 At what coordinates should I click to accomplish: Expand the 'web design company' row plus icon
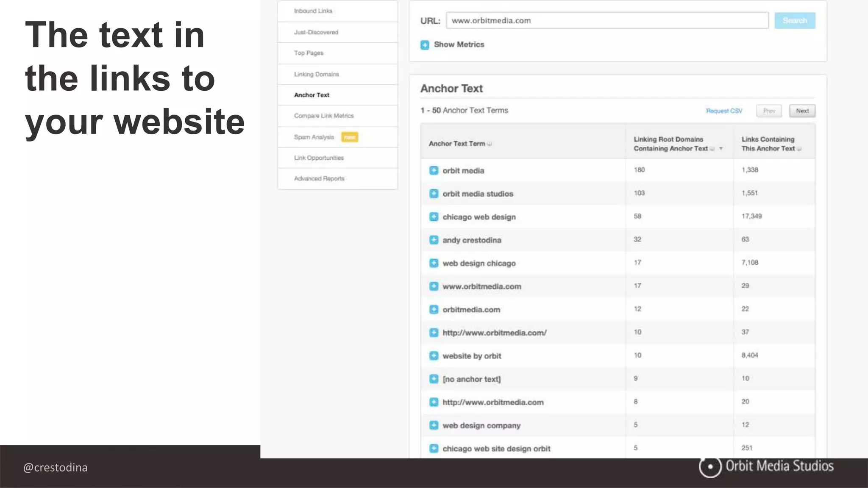point(434,425)
